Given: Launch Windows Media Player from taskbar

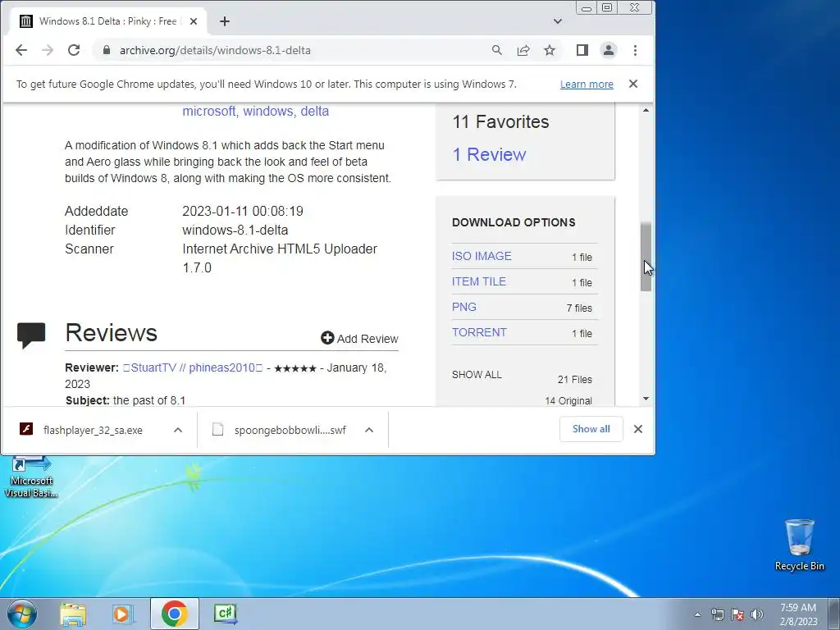Looking at the screenshot, I should 123,614.
